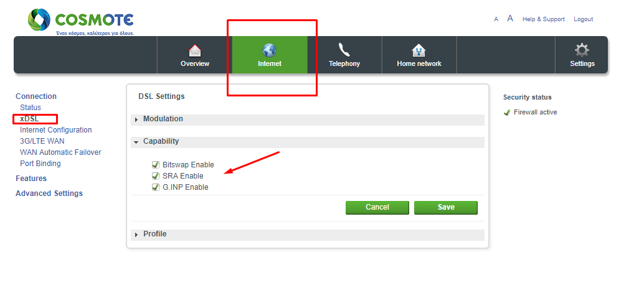The width and height of the screenshot is (644, 298).
Task: Click the Internet globe icon
Action: (270, 50)
